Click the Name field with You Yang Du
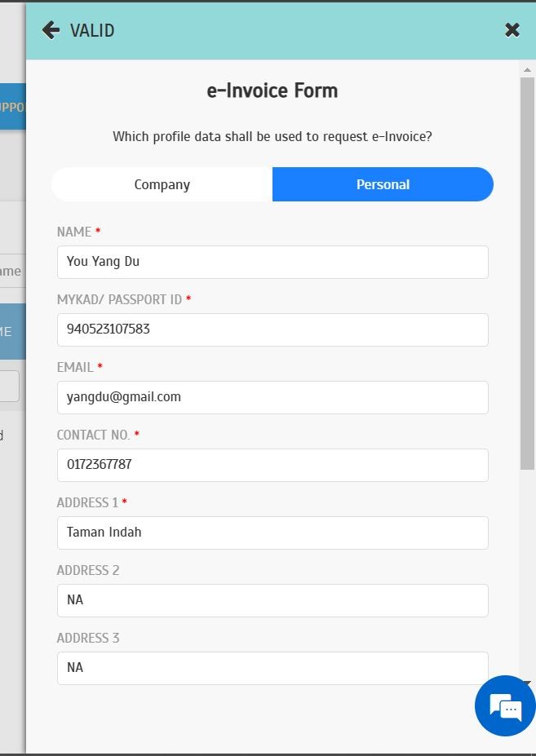Viewport: 536px width, 756px height. click(x=272, y=262)
